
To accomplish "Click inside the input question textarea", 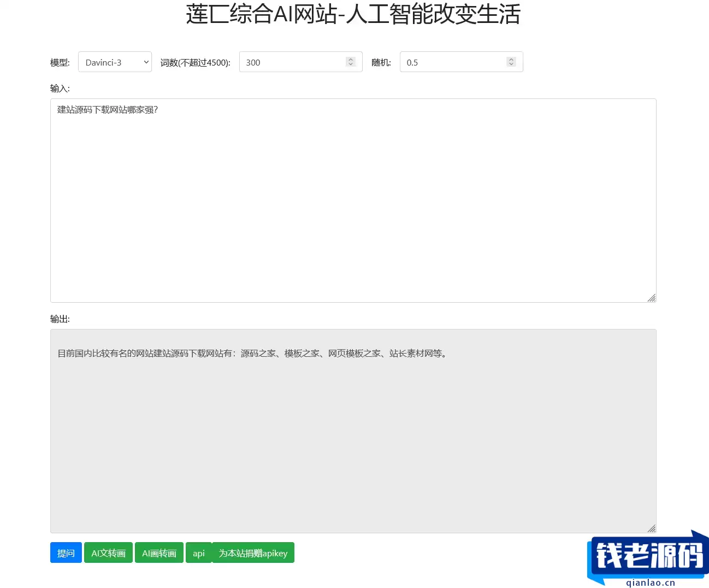I will point(353,201).
